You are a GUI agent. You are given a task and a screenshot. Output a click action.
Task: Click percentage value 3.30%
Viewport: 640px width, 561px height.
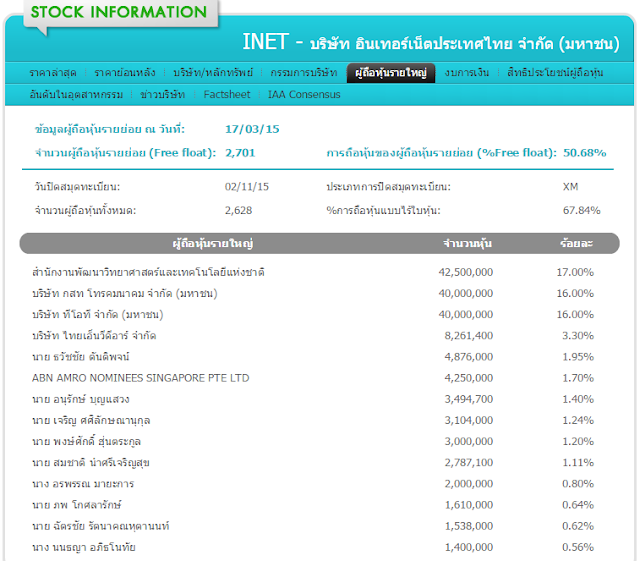pyautogui.click(x=578, y=336)
